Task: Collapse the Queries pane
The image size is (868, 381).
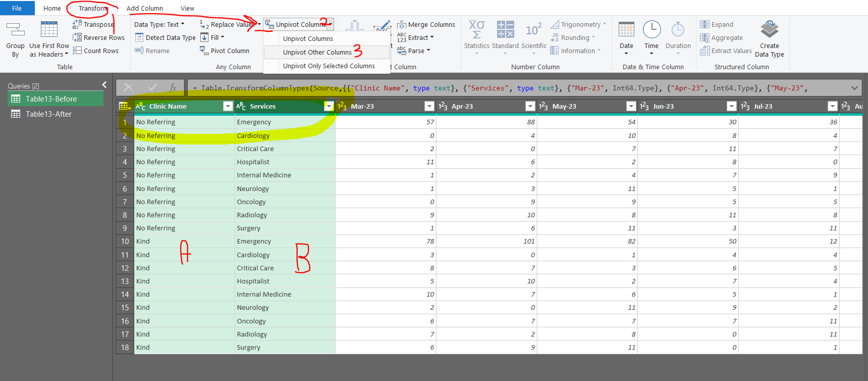Action: click(x=104, y=85)
